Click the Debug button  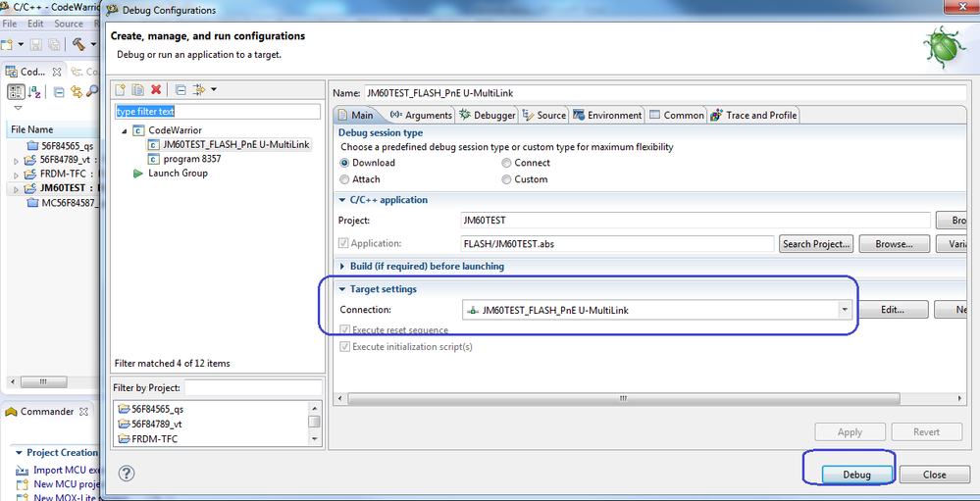point(856,475)
